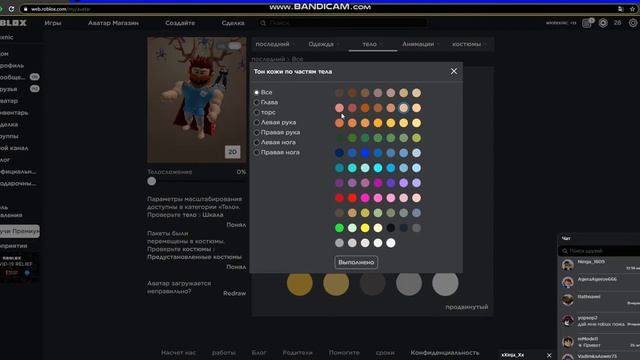The width and height of the screenshot is (640, 360).
Task: Open 'Создайте' in the top navigation
Action: (180, 23)
